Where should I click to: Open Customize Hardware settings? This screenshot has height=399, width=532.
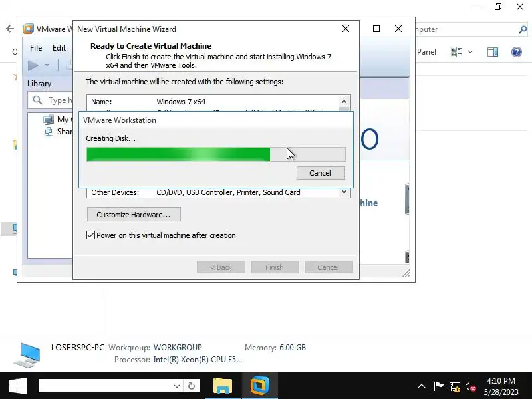pos(134,215)
